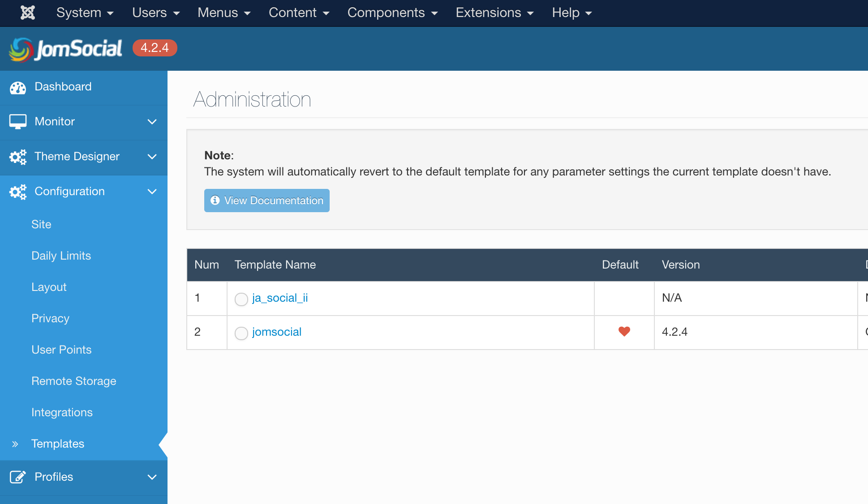The height and width of the screenshot is (504, 868).
Task: Open the Extensions menu
Action: [x=495, y=13]
